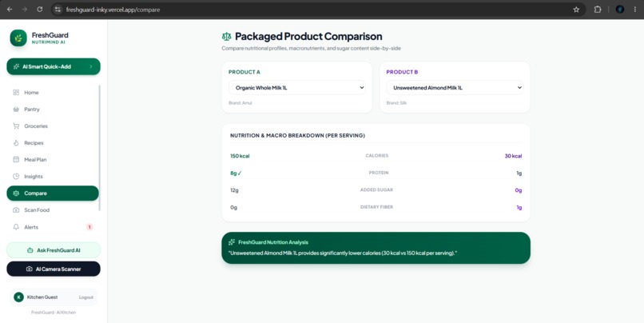Start the AI Camera Scanner
644x323 pixels.
point(54,269)
